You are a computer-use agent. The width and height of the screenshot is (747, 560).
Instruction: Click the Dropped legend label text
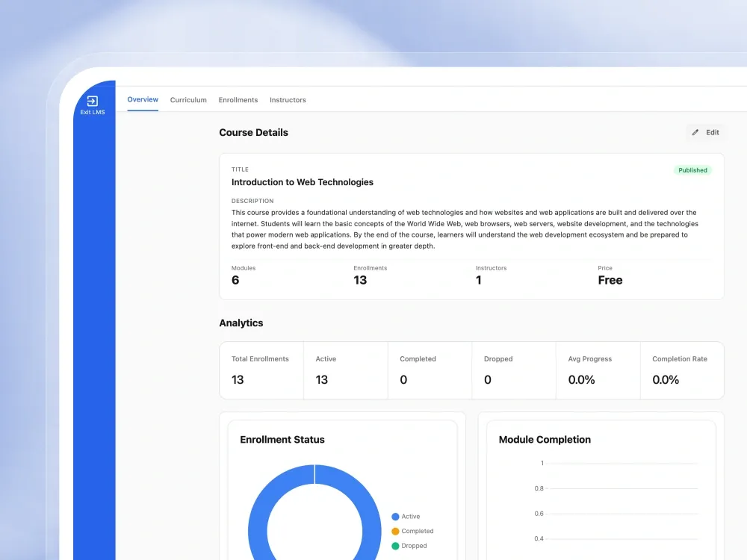coord(414,547)
